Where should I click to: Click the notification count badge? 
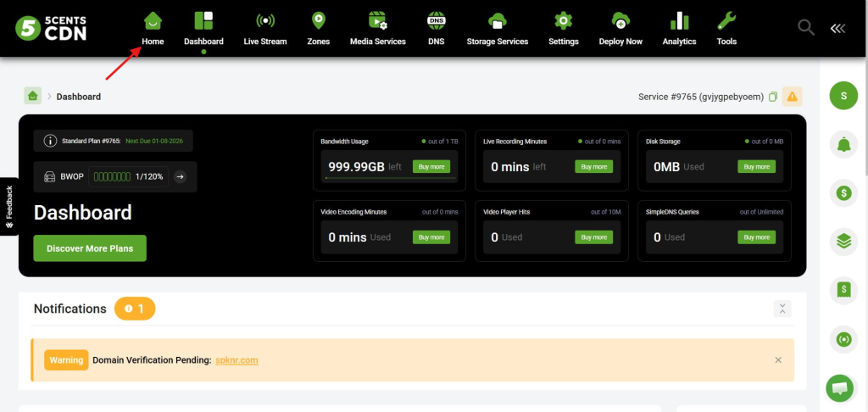[135, 309]
